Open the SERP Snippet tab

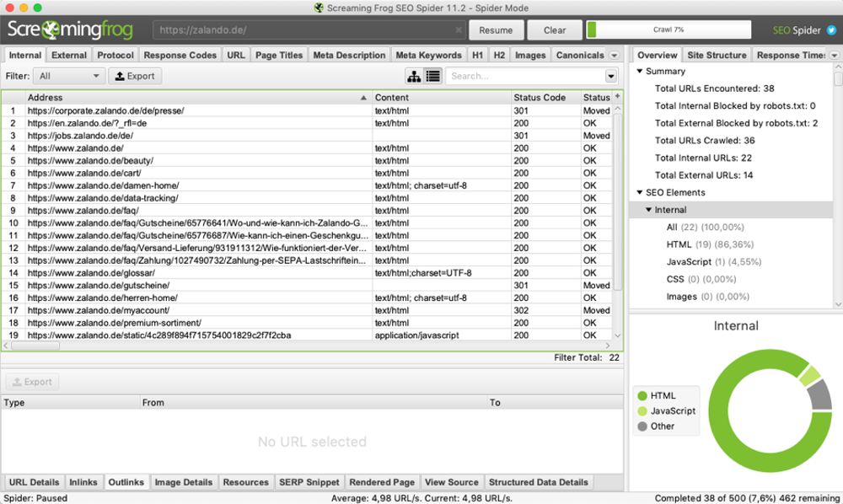pyautogui.click(x=309, y=482)
